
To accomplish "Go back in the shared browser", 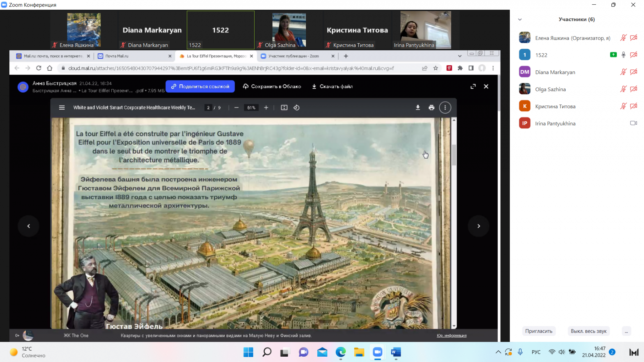I will tap(17, 68).
